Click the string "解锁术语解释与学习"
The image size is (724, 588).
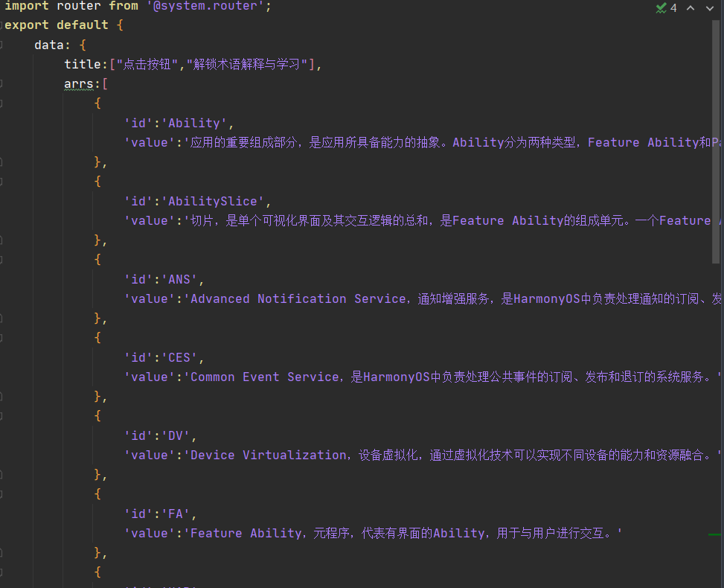[247, 64]
